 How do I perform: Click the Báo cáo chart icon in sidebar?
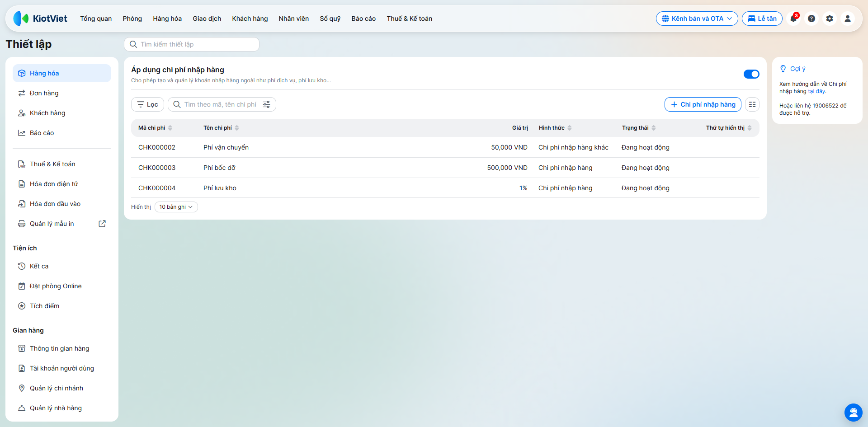pyautogui.click(x=22, y=133)
